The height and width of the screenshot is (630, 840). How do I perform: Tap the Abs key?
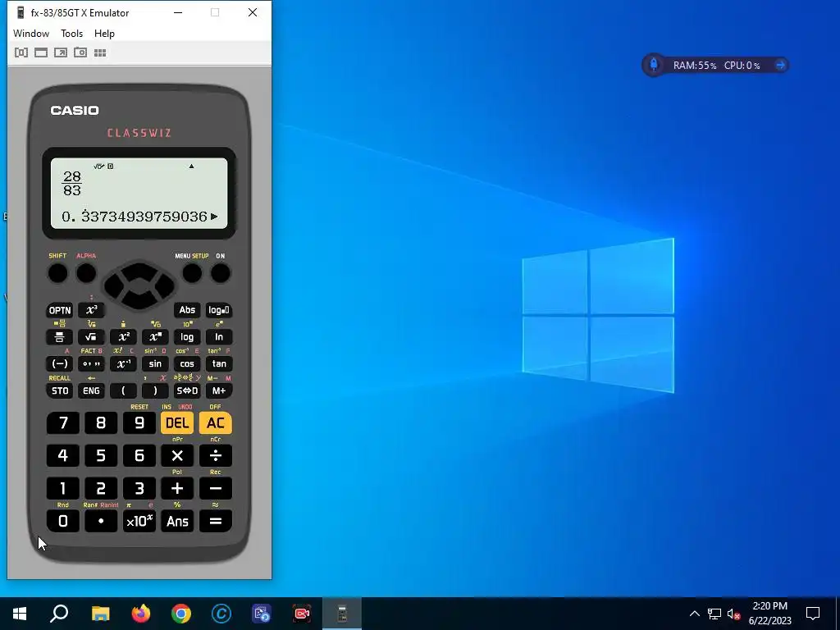tap(187, 310)
